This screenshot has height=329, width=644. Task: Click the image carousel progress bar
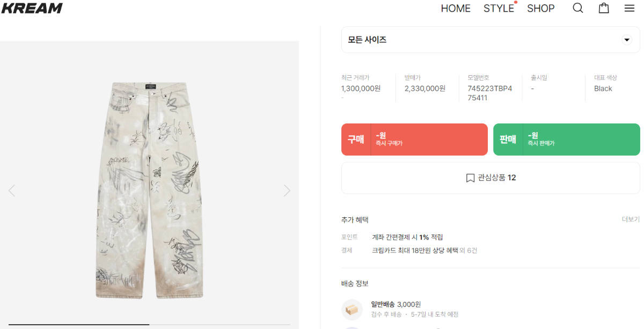(x=149, y=324)
